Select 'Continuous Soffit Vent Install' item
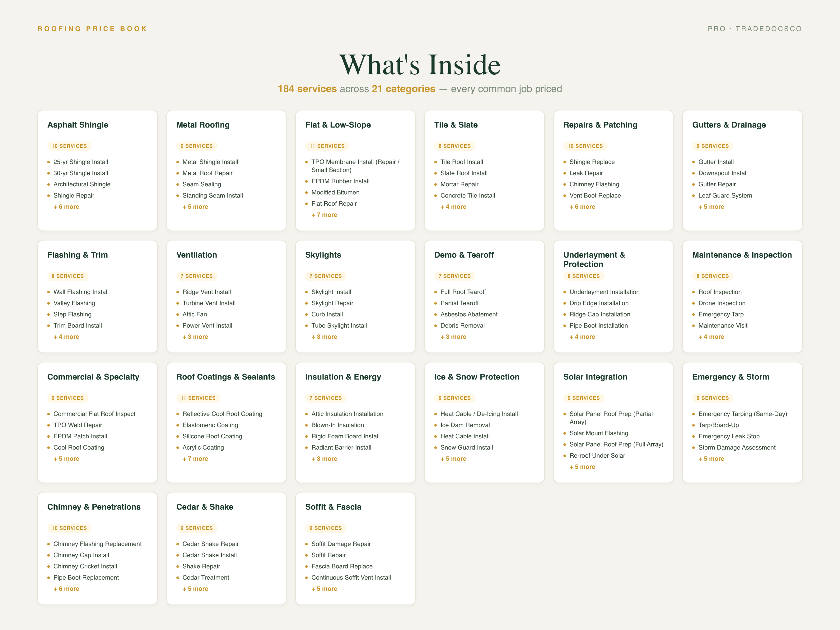This screenshot has height=630, width=840. tap(351, 577)
